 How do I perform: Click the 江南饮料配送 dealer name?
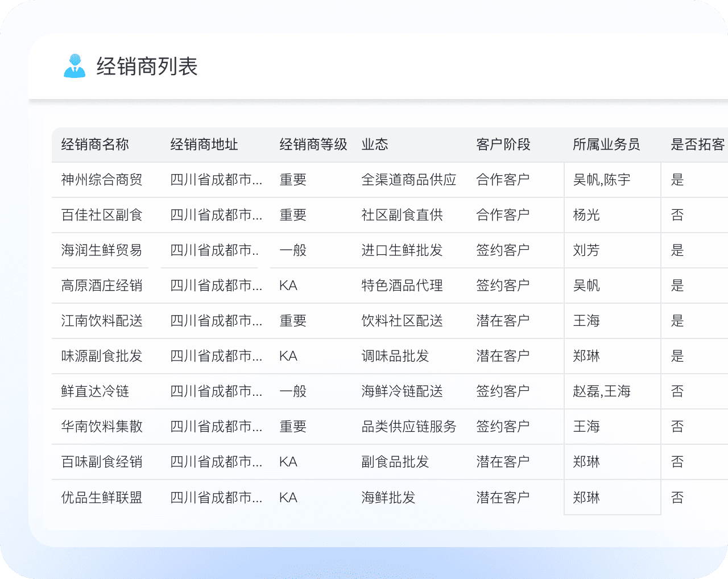(x=102, y=321)
